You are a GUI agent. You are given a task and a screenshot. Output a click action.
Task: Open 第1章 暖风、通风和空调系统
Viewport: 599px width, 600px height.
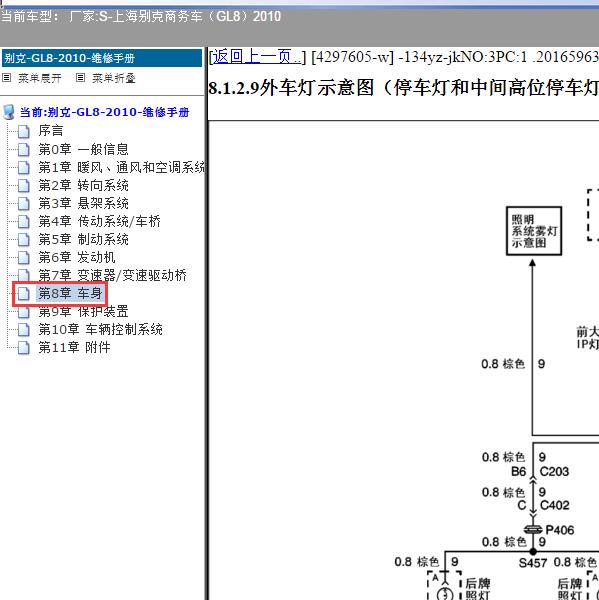(x=122, y=167)
